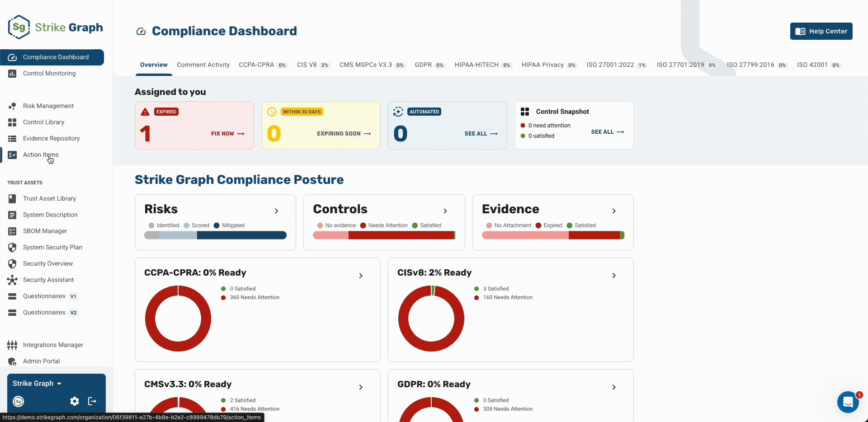Click the Help Center button

821,31
